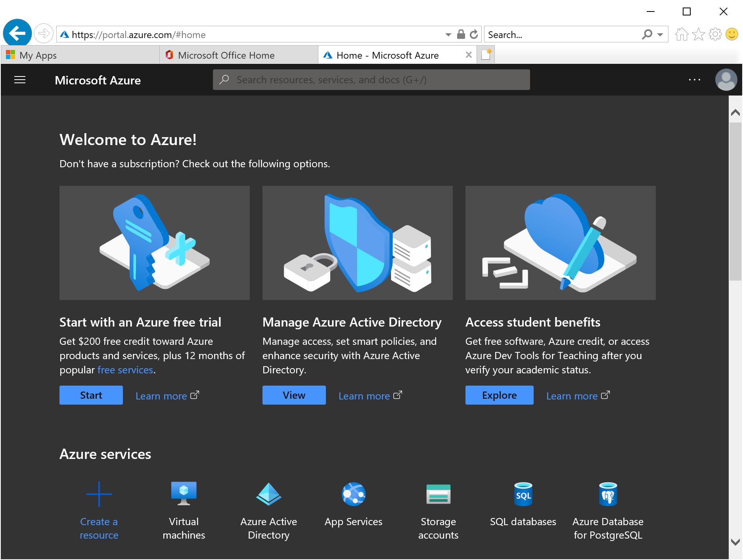Click the Start free trial button
The width and height of the screenshot is (743, 560).
(91, 395)
